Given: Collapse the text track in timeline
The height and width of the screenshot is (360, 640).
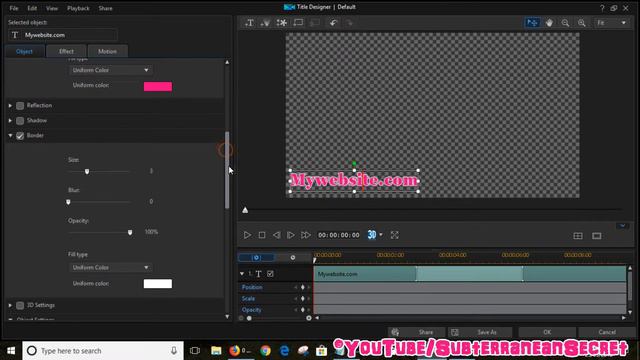Looking at the screenshot, I should pos(242,273).
